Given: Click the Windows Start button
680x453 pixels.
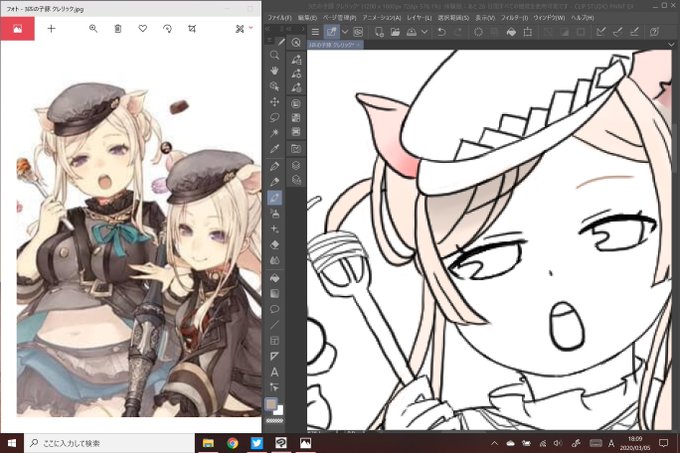Looking at the screenshot, I should coord(12,443).
